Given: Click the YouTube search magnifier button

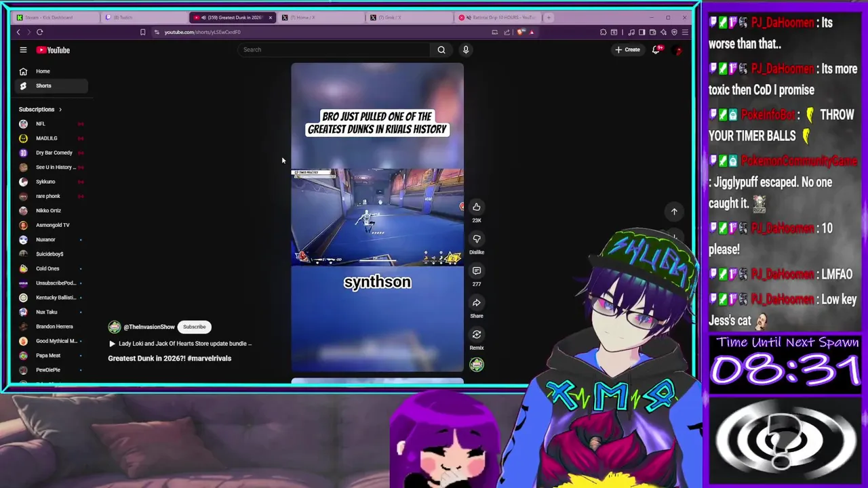Looking at the screenshot, I should click(441, 49).
